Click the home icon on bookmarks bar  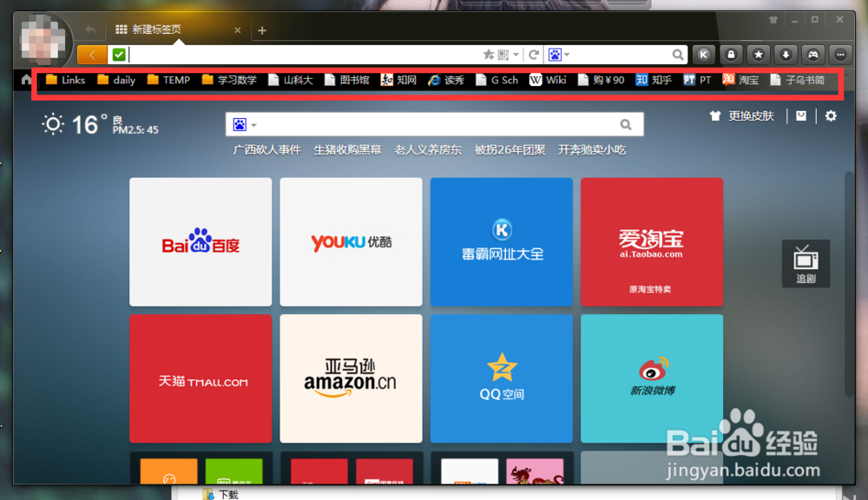coord(26,80)
